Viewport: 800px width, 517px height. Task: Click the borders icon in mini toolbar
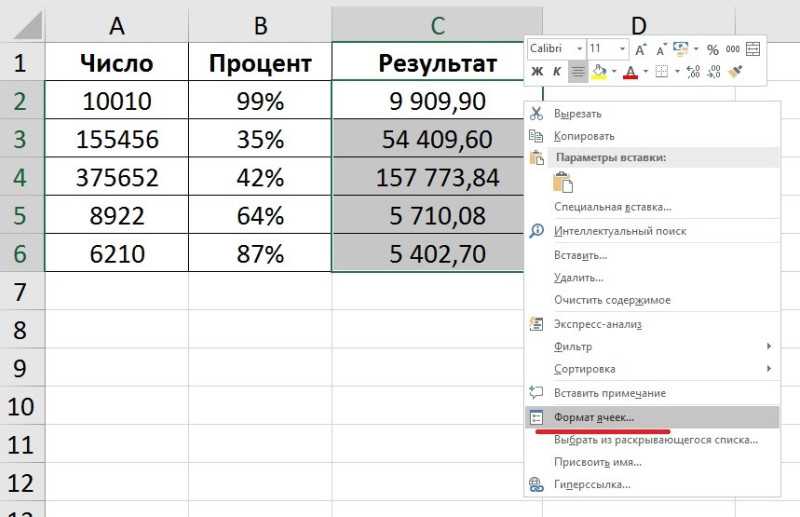[662, 71]
